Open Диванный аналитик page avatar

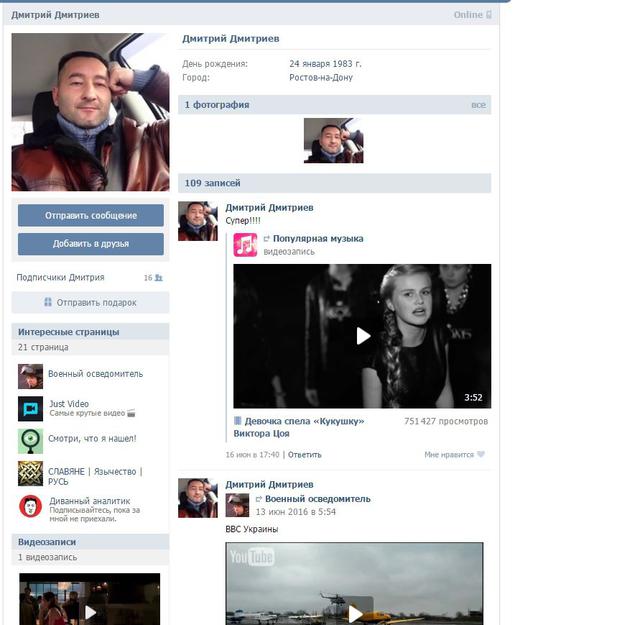tap(30, 506)
